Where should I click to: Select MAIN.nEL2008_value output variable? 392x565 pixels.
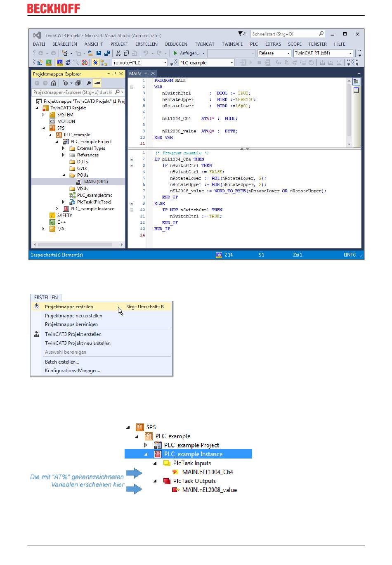coord(210,490)
